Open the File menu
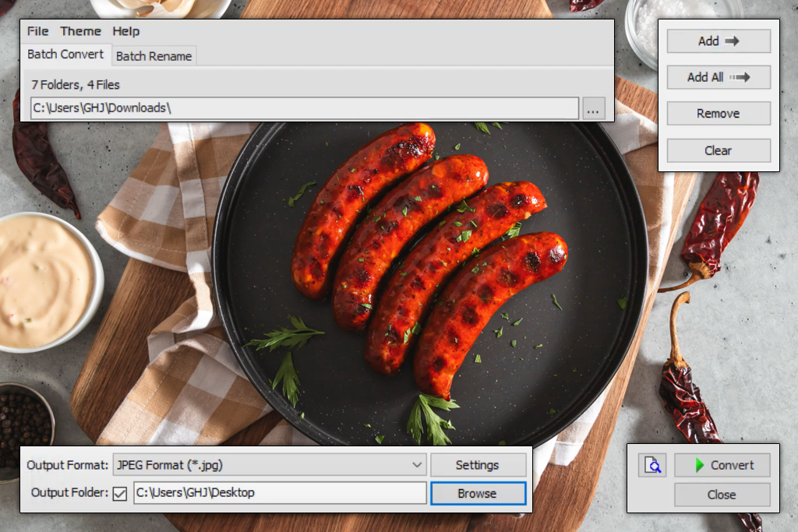This screenshot has width=798, height=532. click(x=37, y=31)
